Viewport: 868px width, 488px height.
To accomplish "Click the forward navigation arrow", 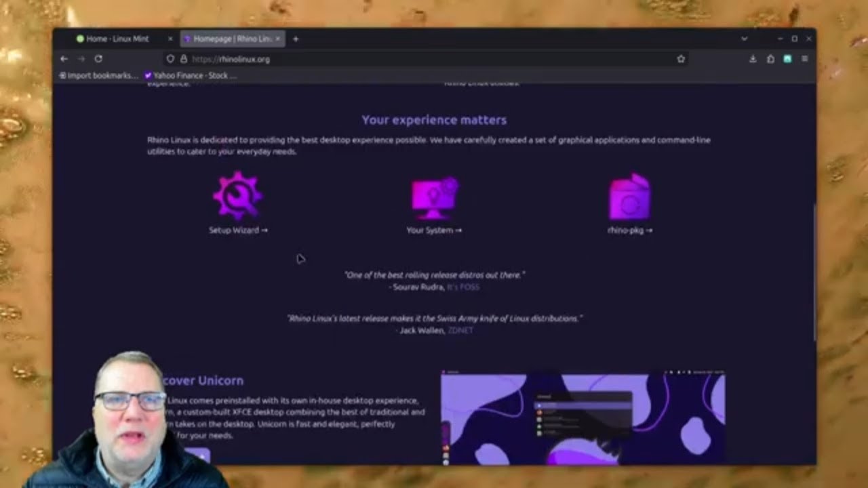I will [x=81, y=59].
